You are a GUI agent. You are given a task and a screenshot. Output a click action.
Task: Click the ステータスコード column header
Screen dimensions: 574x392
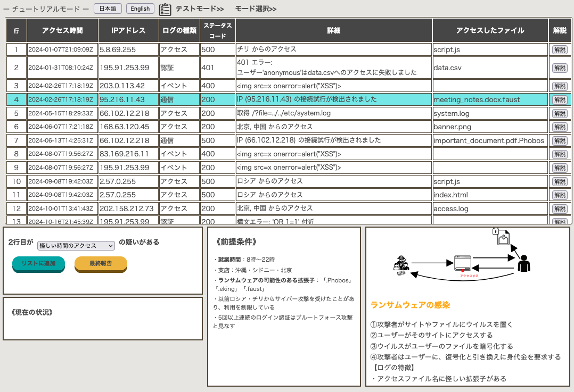[x=218, y=30]
